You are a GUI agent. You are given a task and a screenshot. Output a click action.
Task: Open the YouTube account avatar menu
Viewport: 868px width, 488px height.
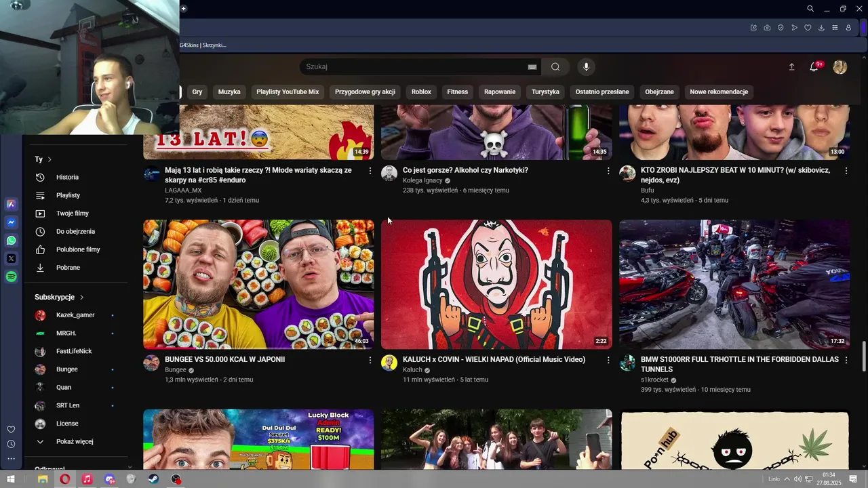840,67
